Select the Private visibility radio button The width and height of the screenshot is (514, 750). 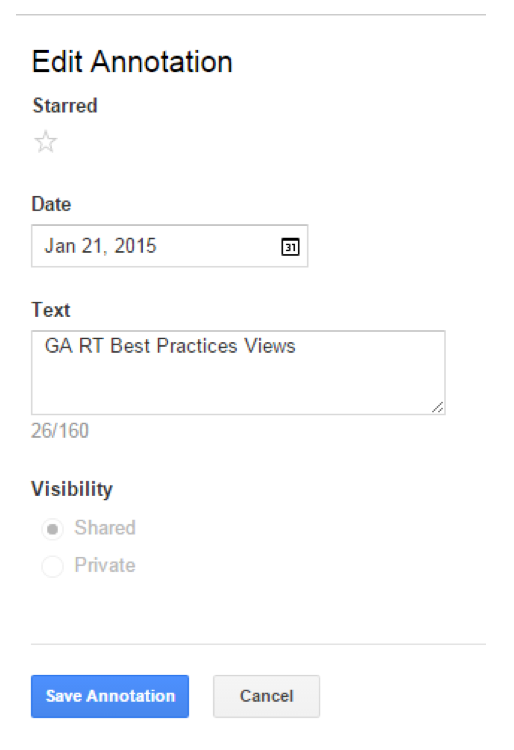coord(53,566)
